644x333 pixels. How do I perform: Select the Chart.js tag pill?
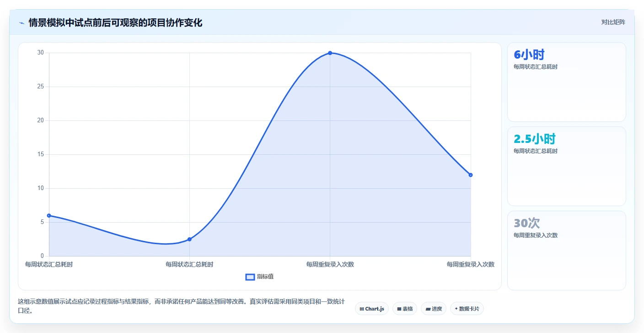coord(372,309)
